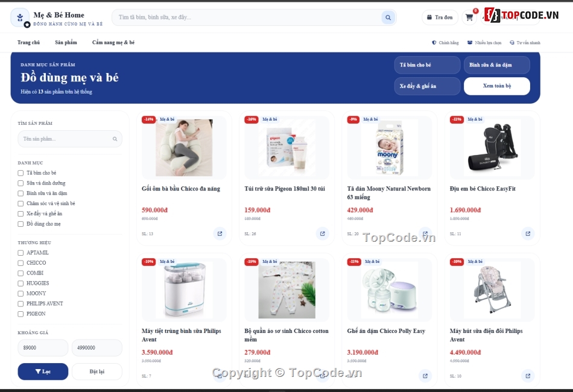Screen dimensions: 573x392
Task: Open Cẩm nang mẹ & bé menu
Action: (x=113, y=42)
